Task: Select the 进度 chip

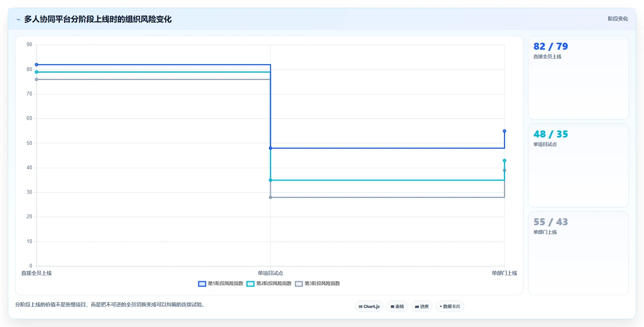Action: click(422, 306)
